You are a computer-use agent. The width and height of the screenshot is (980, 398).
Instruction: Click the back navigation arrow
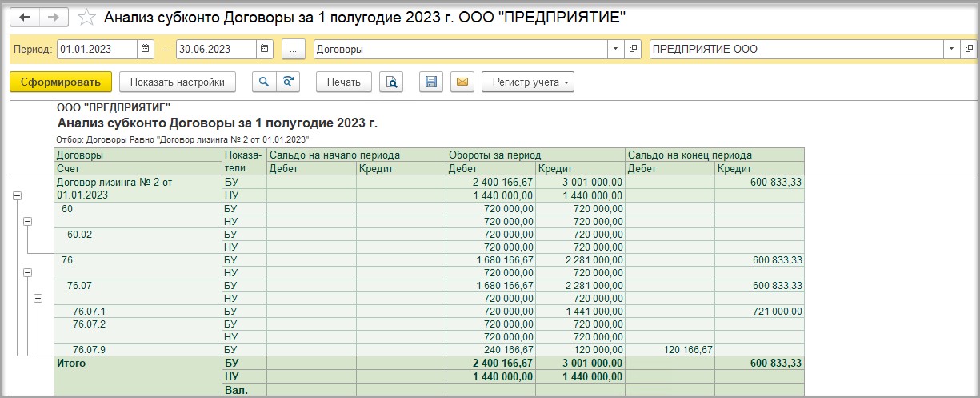[25, 17]
